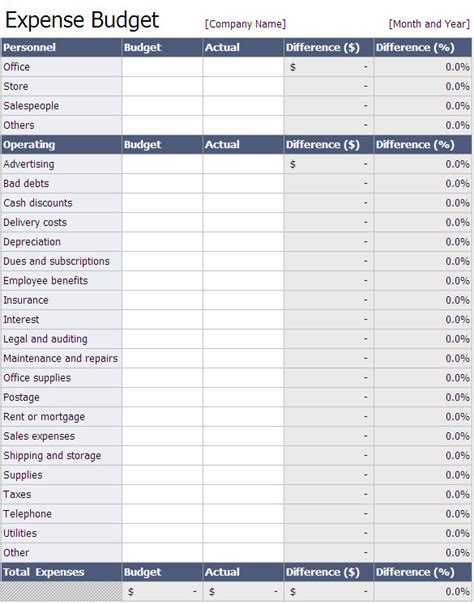Click the Budget cell for Utilities
474x604 pixels.
point(162,533)
